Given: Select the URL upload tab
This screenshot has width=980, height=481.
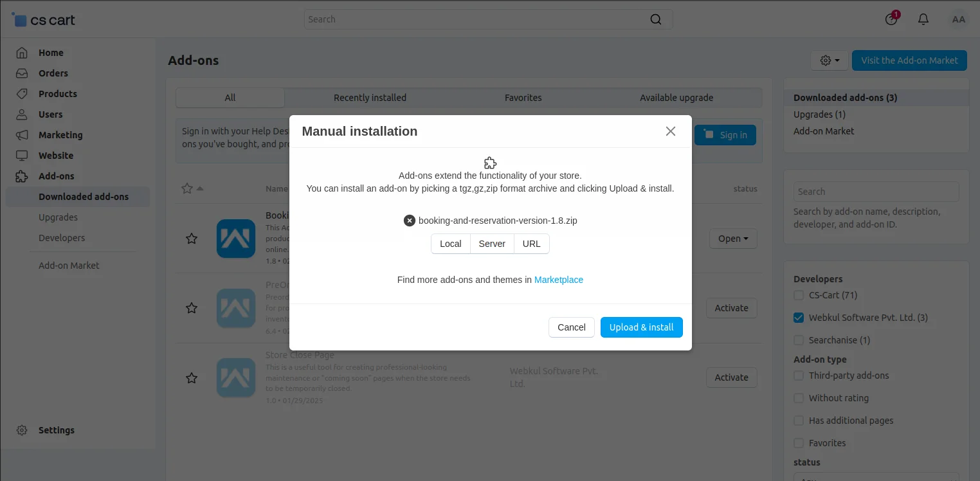Looking at the screenshot, I should pyautogui.click(x=531, y=243).
